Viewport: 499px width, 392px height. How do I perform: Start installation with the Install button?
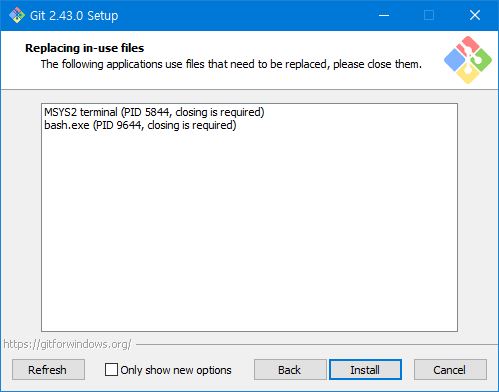click(x=365, y=370)
